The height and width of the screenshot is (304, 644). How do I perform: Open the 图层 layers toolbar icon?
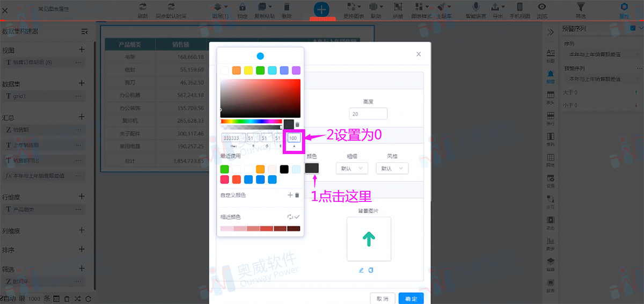pyautogui.click(x=217, y=7)
